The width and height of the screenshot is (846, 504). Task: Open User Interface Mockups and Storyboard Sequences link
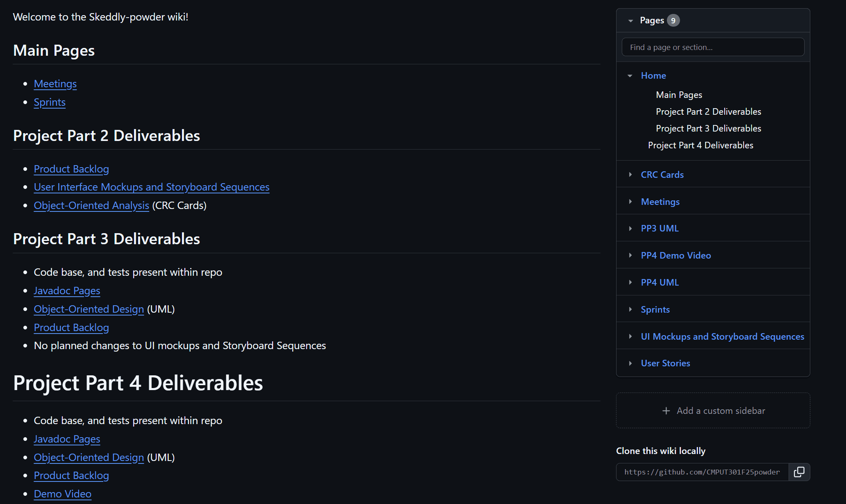click(151, 187)
